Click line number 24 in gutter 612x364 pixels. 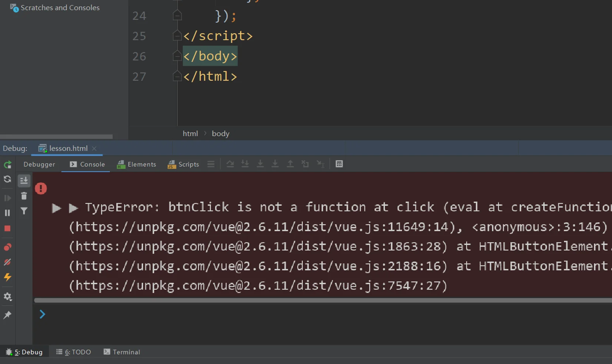click(x=139, y=16)
